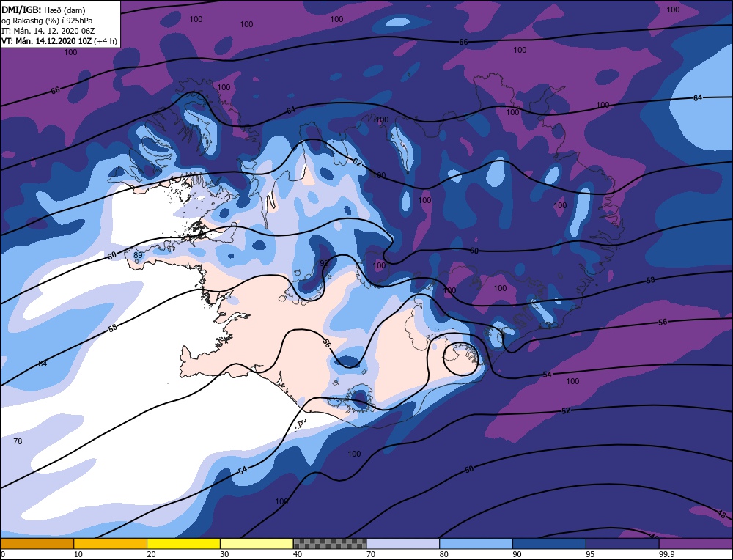Click the '40' legend tick label
The width and height of the screenshot is (733, 560).
click(298, 555)
